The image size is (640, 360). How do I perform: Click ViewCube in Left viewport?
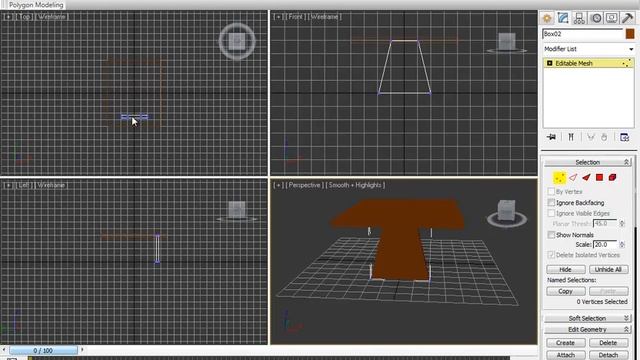click(x=237, y=211)
